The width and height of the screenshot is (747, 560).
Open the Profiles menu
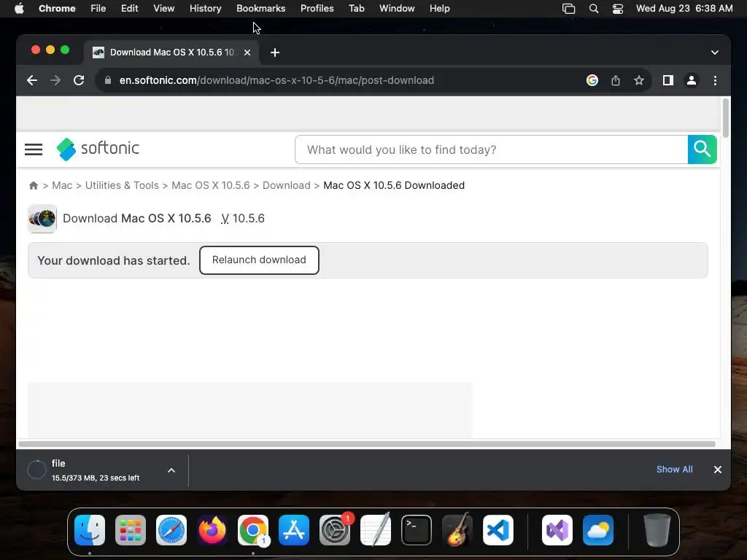coord(317,9)
